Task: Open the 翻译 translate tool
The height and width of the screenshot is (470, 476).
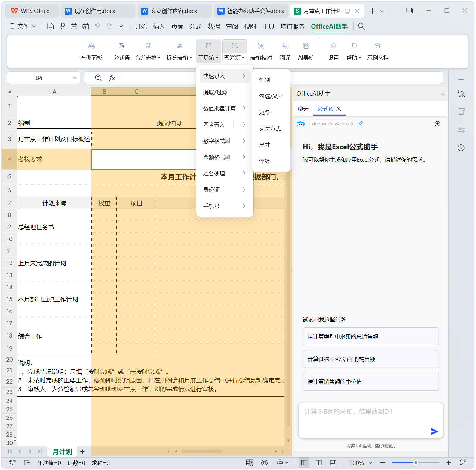Action: [285, 52]
